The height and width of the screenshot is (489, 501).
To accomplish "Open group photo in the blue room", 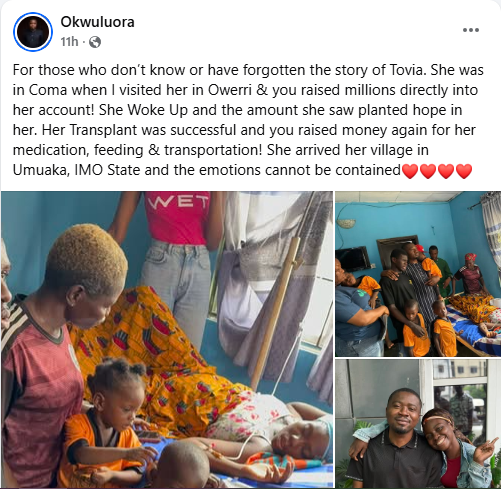I will [418, 274].
